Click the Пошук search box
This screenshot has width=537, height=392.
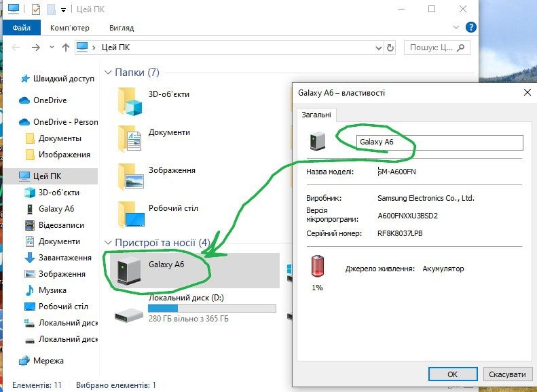pos(437,47)
